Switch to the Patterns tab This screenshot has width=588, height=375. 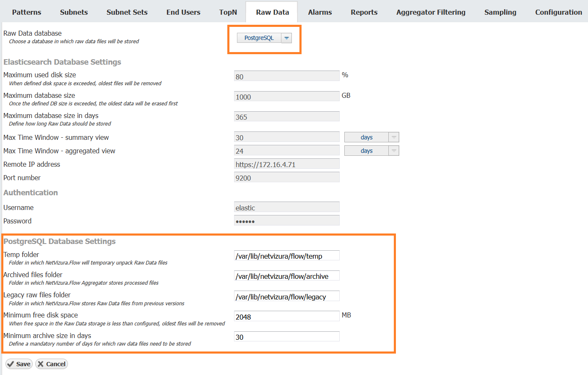click(x=26, y=12)
